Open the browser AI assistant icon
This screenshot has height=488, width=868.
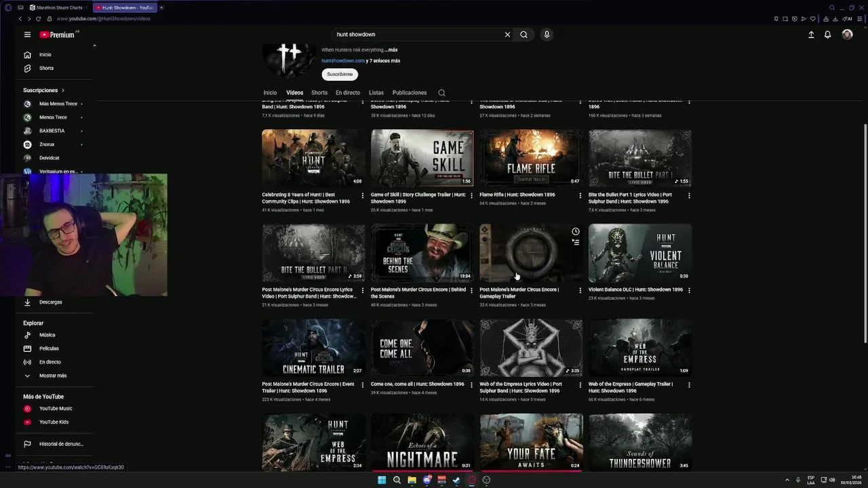(x=847, y=18)
